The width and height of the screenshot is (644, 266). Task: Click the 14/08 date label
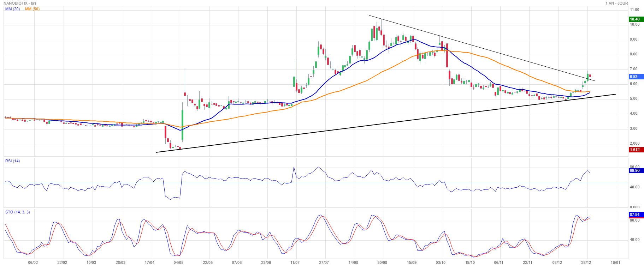tap(353, 262)
